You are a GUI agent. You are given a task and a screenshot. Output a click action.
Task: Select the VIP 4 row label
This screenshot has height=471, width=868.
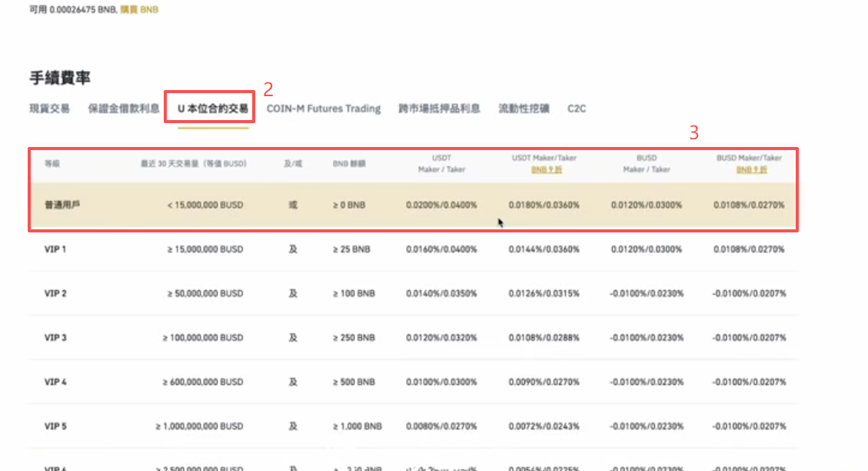click(x=55, y=382)
